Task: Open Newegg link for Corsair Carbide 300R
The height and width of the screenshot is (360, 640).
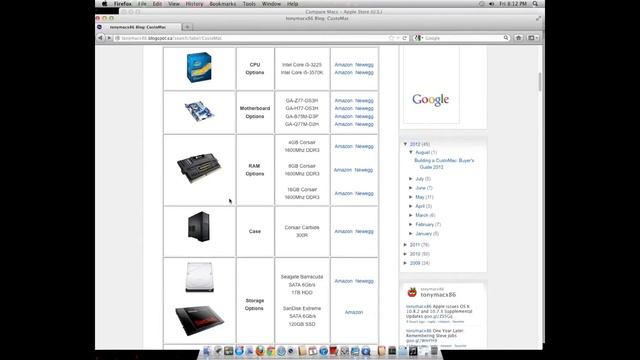Action: pyautogui.click(x=364, y=231)
